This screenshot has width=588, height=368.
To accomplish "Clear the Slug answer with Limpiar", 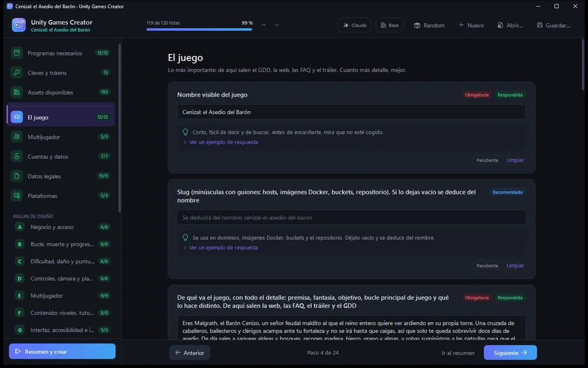I will coord(515,266).
